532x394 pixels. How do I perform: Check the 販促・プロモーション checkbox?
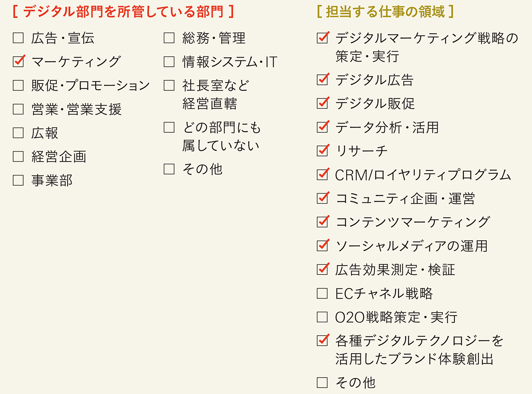click(18, 85)
